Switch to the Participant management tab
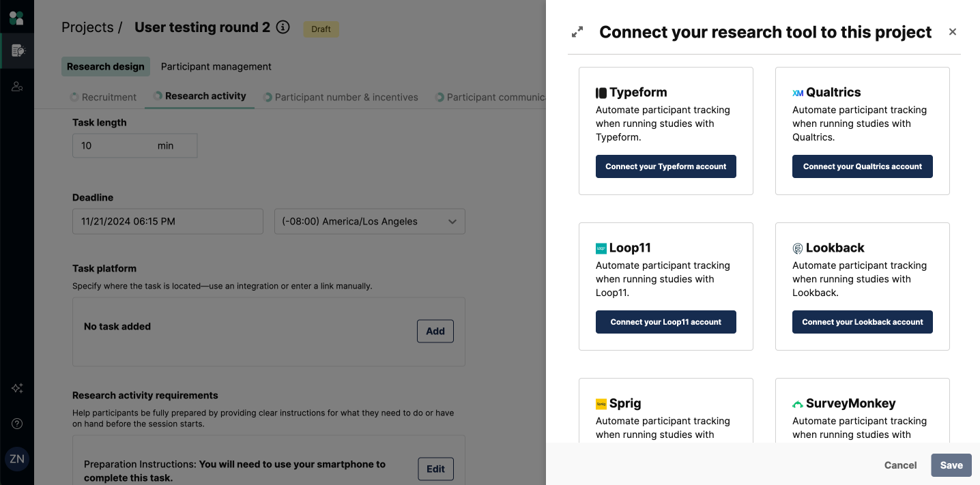The height and width of the screenshot is (485, 980). (x=216, y=67)
